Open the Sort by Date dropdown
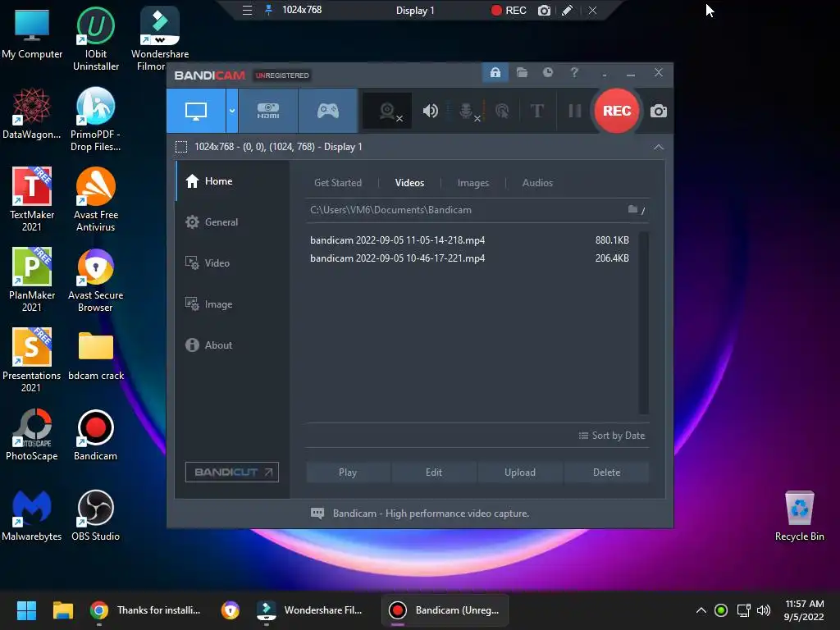840x630 pixels. 612,436
